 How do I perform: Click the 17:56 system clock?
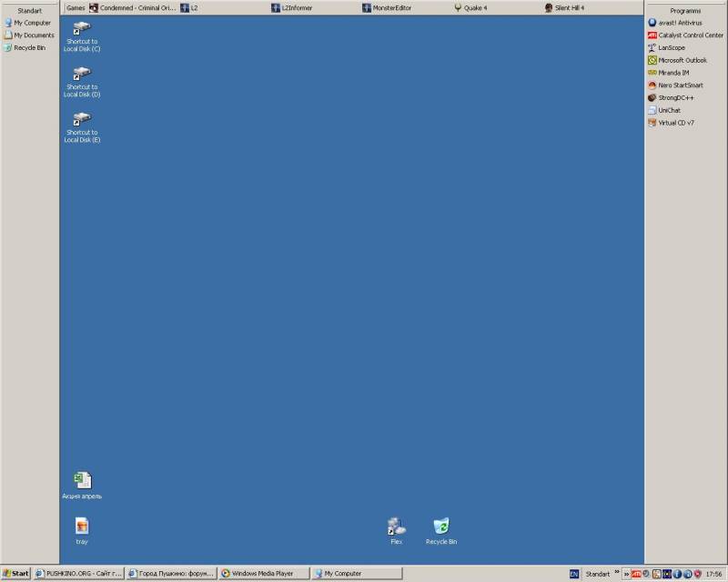tap(714, 574)
